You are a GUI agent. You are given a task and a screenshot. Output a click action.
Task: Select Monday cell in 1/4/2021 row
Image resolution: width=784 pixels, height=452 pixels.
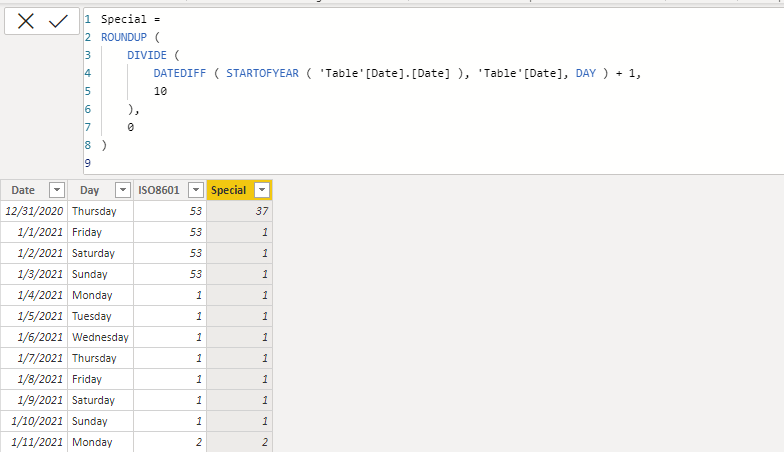point(100,295)
